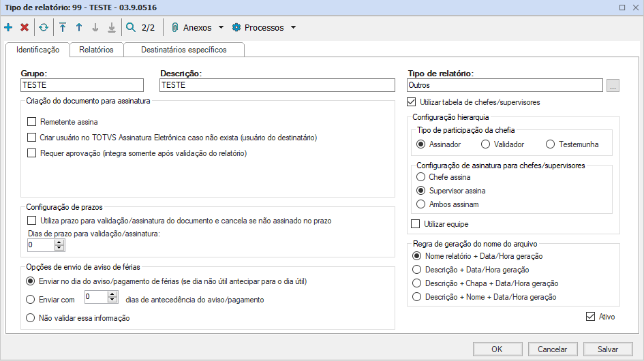This screenshot has width=644, height=361.
Task: Click the Descrição input field
Action: click(277, 85)
